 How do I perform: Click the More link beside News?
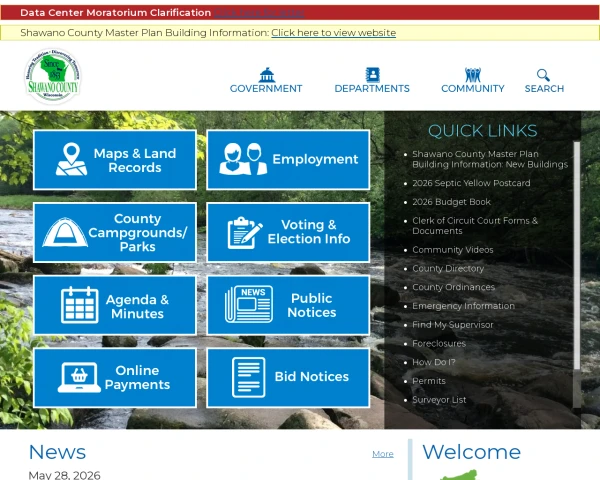click(383, 454)
